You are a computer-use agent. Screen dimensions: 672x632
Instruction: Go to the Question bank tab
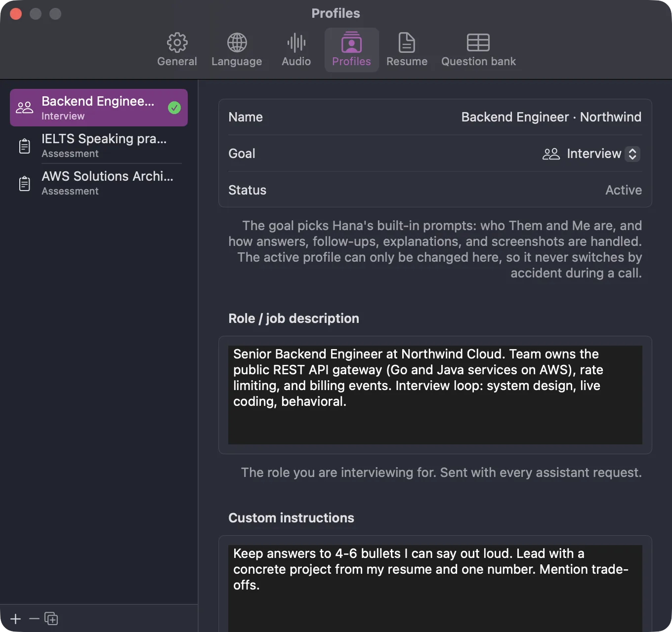coord(478,50)
